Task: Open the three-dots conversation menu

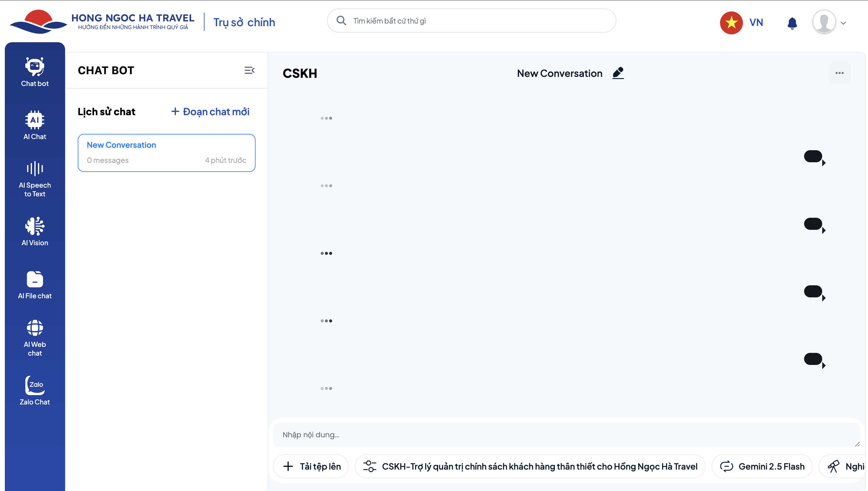Action: tap(839, 73)
